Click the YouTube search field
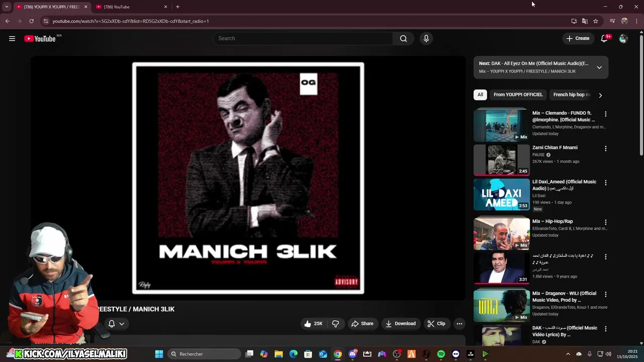 coord(303,39)
